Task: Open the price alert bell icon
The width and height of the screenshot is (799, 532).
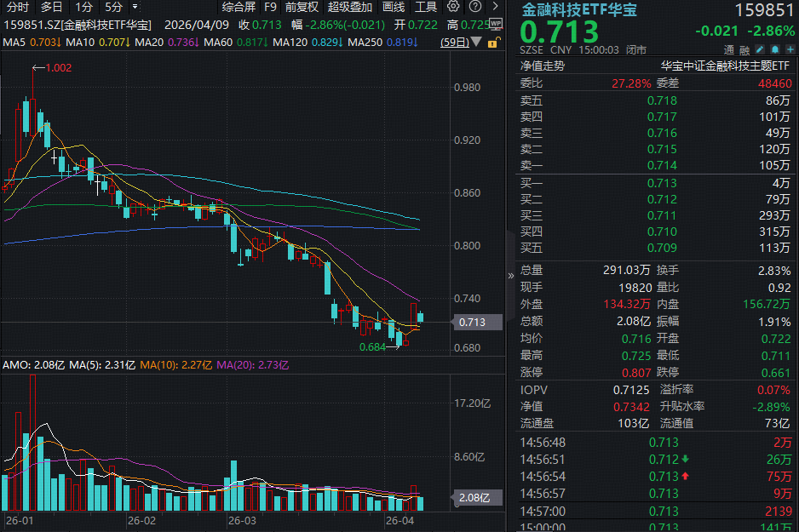Action: [x=774, y=49]
